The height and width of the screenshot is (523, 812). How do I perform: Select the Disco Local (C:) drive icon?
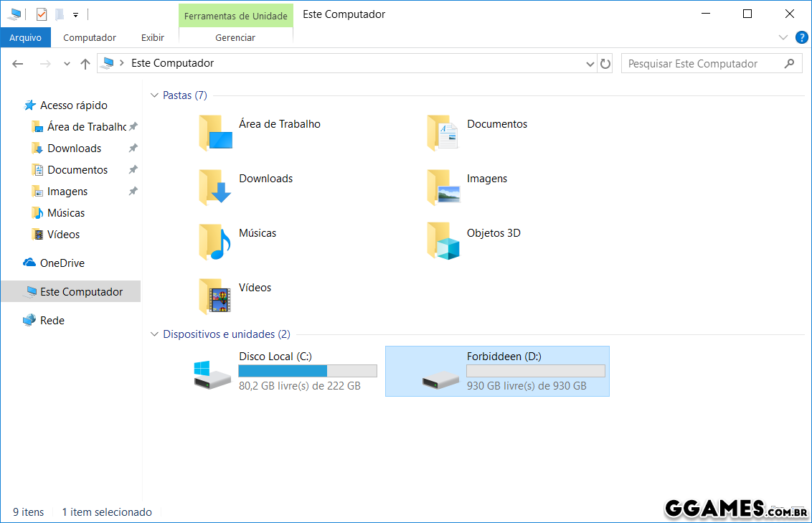coord(212,374)
